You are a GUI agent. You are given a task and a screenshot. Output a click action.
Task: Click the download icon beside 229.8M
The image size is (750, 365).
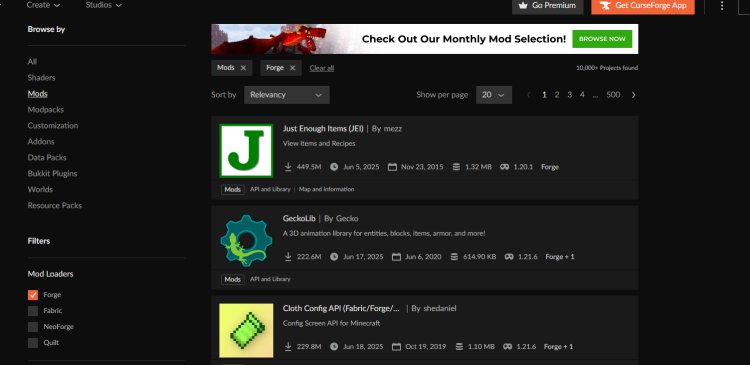coord(288,346)
